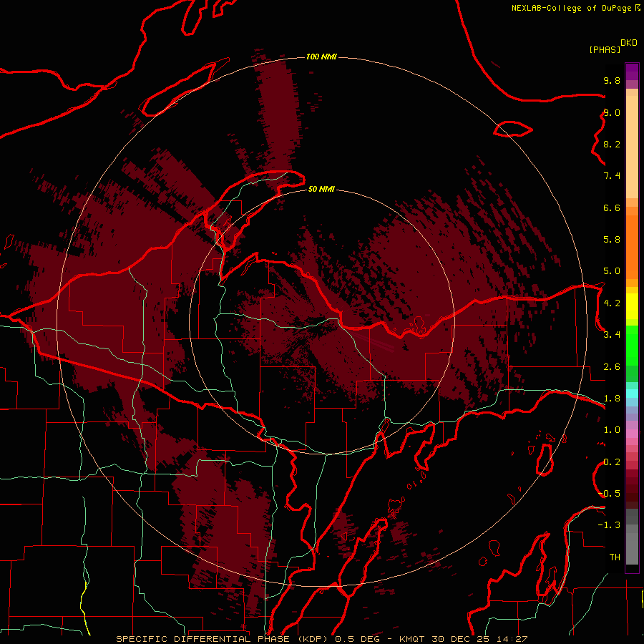Click the 4.2 scale value
Screen dimensions: 644x644
pyautogui.click(x=612, y=303)
